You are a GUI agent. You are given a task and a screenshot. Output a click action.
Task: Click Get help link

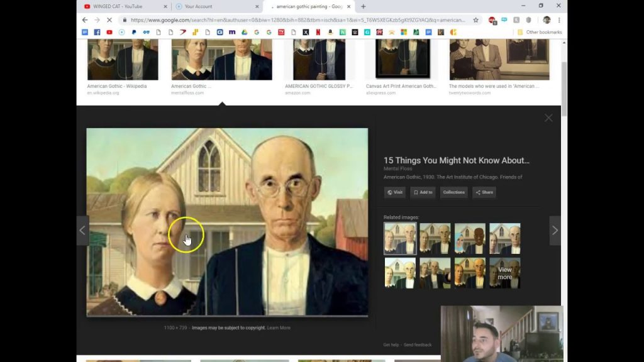coord(391,345)
